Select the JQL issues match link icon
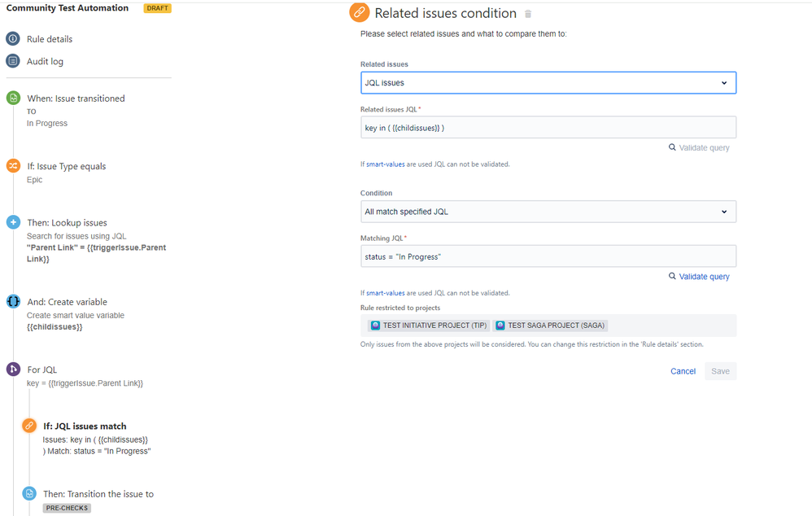The width and height of the screenshot is (812, 516). pos(29,426)
